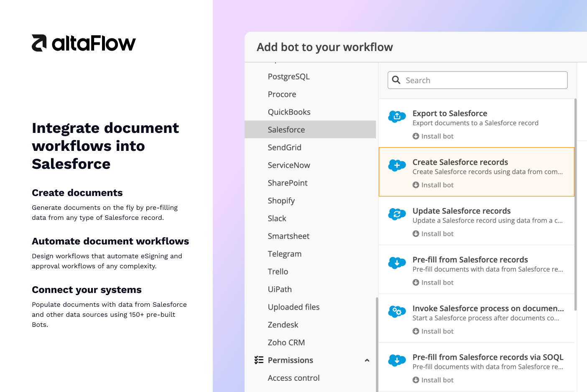Click the 'Automate document workflows' heading
This screenshot has width=587, height=392.
(x=110, y=241)
